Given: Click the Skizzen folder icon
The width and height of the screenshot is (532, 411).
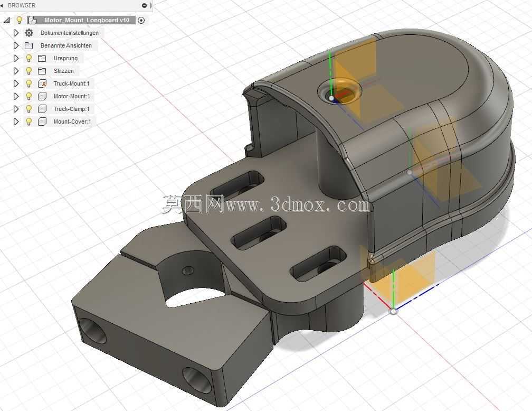Looking at the screenshot, I should pyautogui.click(x=42, y=71).
